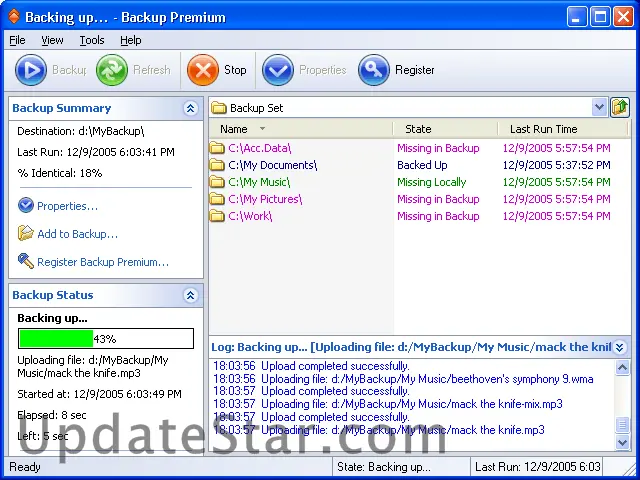Click the log line about beethoven's symphony 9.wma
The image size is (640, 480).
pyautogui.click(x=403, y=379)
